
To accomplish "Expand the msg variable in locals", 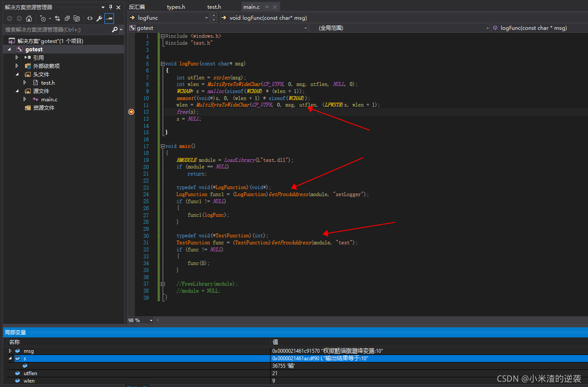I will pyautogui.click(x=11, y=351).
